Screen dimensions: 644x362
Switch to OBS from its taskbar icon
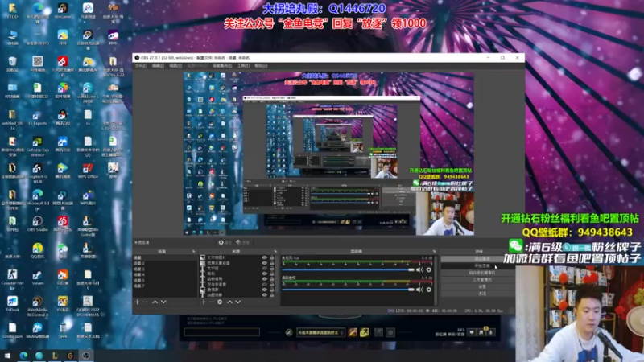pyautogui.click(x=86, y=356)
